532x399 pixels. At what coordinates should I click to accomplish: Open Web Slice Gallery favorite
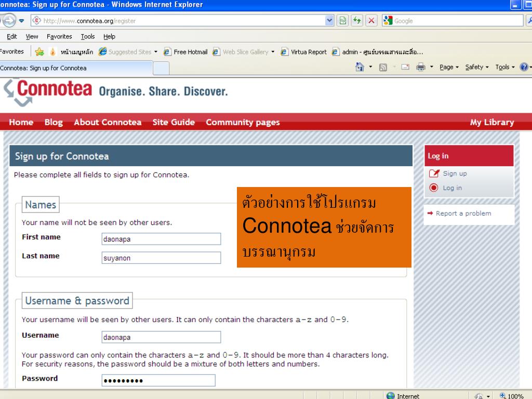[x=241, y=52]
